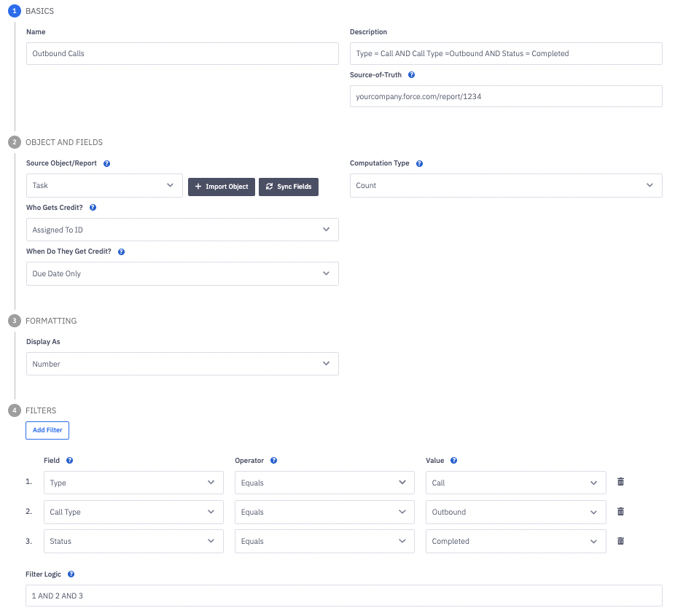The width and height of the screenshot is (675, 616).
Task: Delete the Call Type Outbound filter row
Action: tap(620, 512)
